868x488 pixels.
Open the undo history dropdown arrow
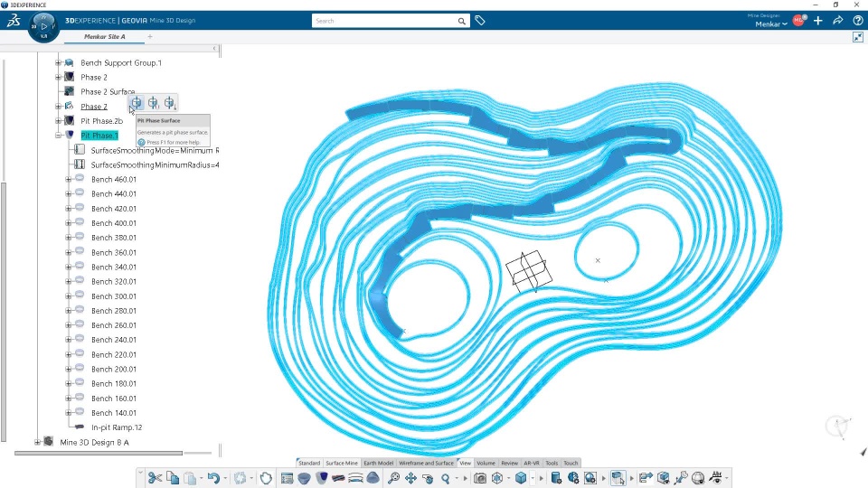(x=225, y=479)
